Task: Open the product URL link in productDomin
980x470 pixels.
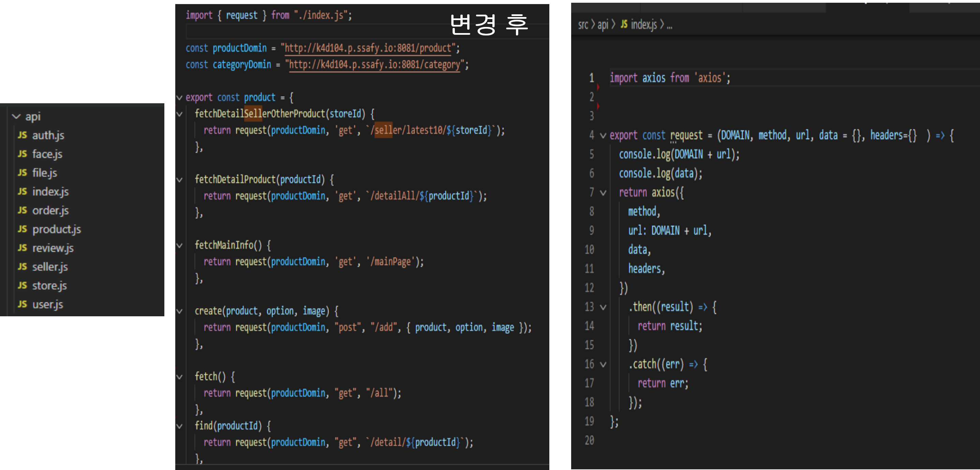Action: pyautogui.click(x=368, y=48)
